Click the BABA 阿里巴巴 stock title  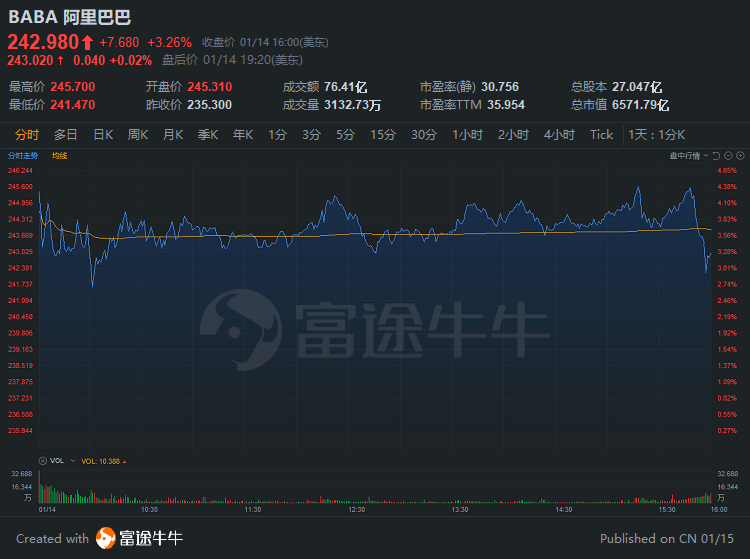point(70,17)
